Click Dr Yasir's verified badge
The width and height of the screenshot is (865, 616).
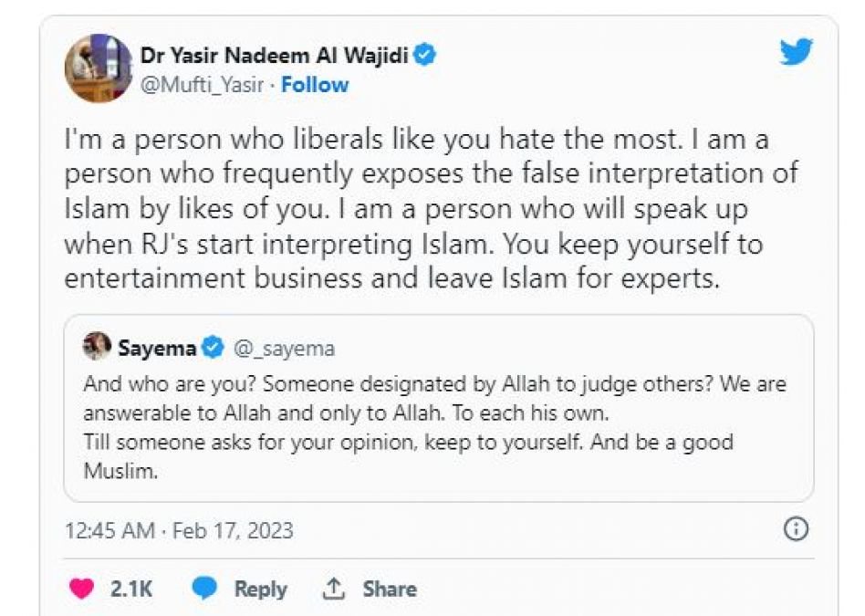point(425,55)
